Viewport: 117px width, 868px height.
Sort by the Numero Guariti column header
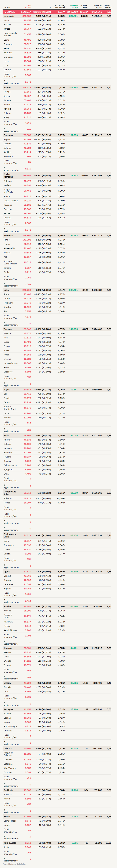(74, 6)
